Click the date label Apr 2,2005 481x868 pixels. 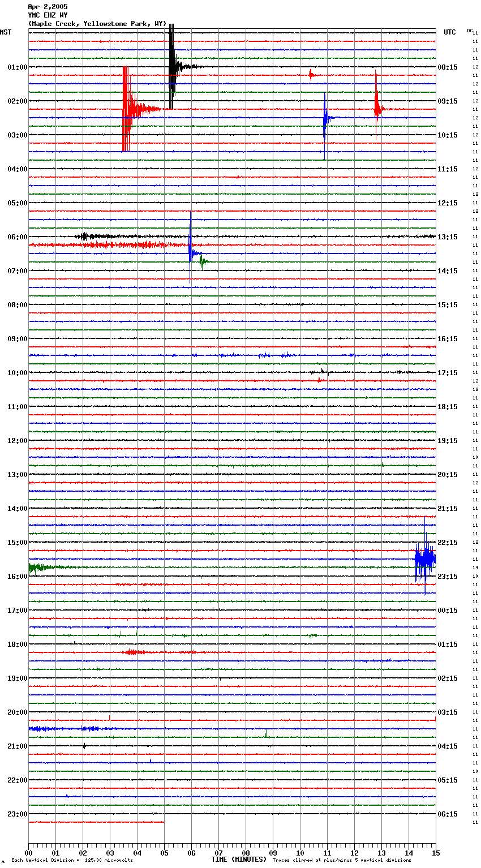[x=48, y=7]
